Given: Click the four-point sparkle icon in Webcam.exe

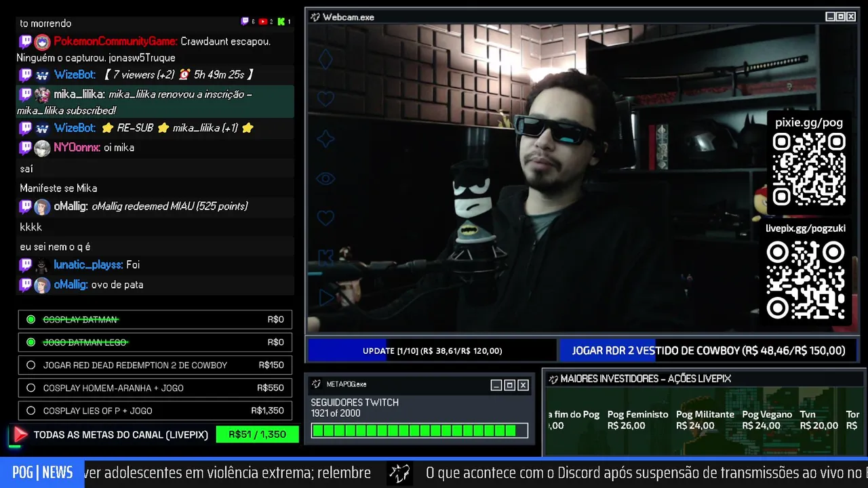Looking at the screenshot, I should pyautogui.click(x=325, y=139).
